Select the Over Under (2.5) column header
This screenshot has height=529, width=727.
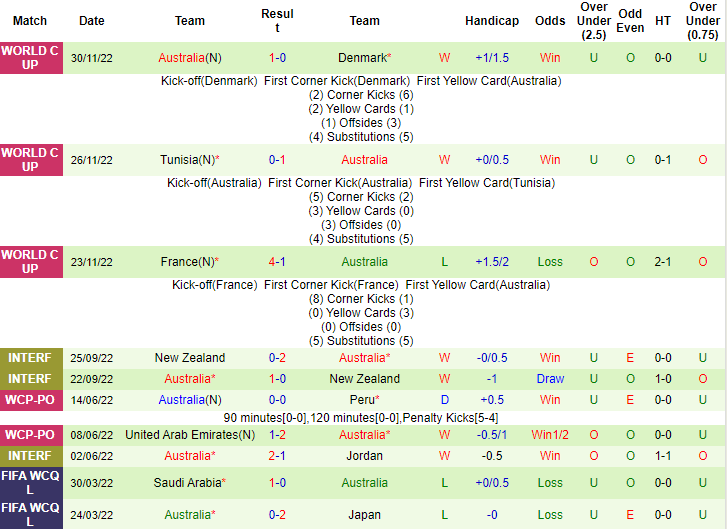[x=593, y=21]
